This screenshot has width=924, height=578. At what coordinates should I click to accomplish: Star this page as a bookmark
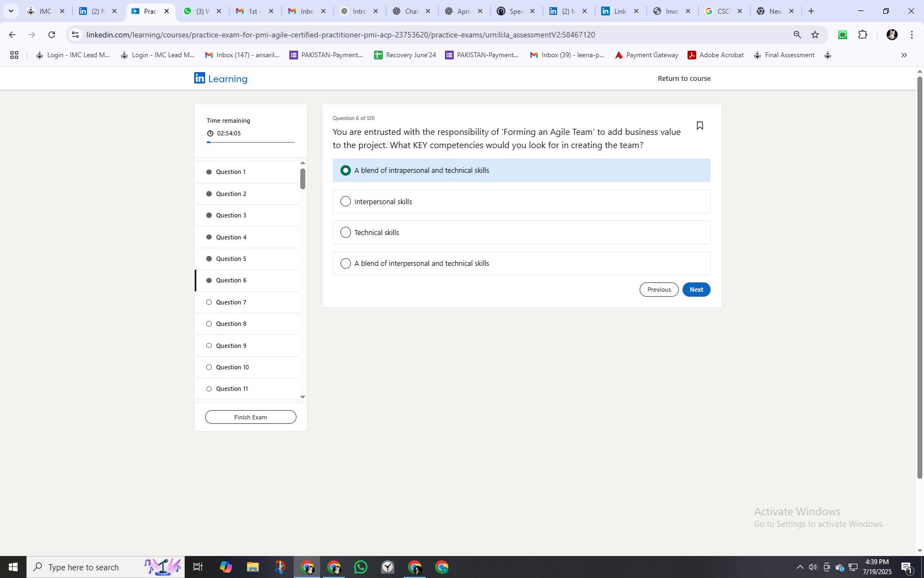[x=815, y=35]
